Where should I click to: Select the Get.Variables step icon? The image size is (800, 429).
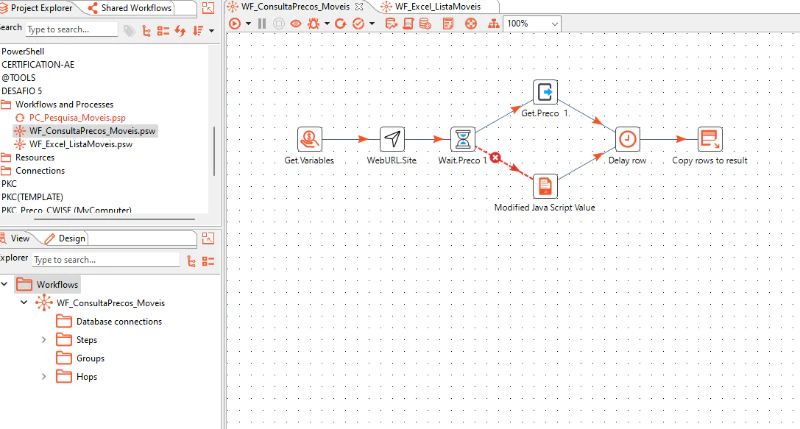click(309, 139)
